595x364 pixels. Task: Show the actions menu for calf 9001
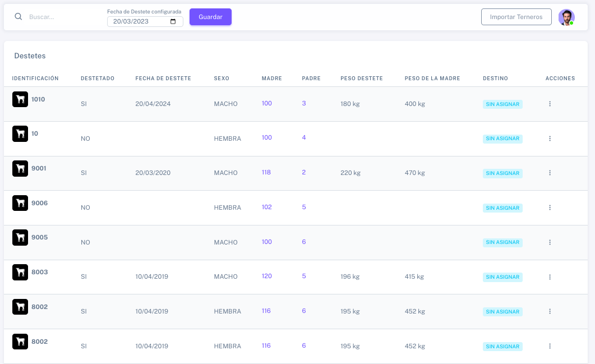550,173
